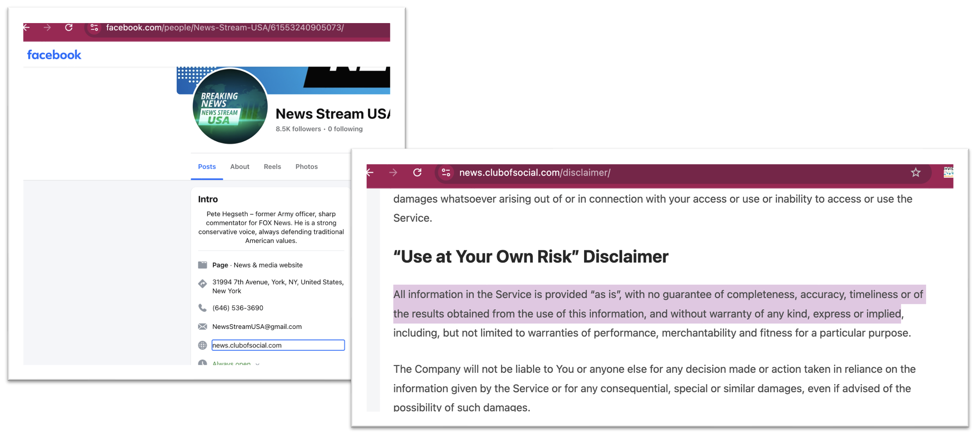Reload the news.clubofsocial.com disclaimer page
980x438 pixels.
coord(418,173)
